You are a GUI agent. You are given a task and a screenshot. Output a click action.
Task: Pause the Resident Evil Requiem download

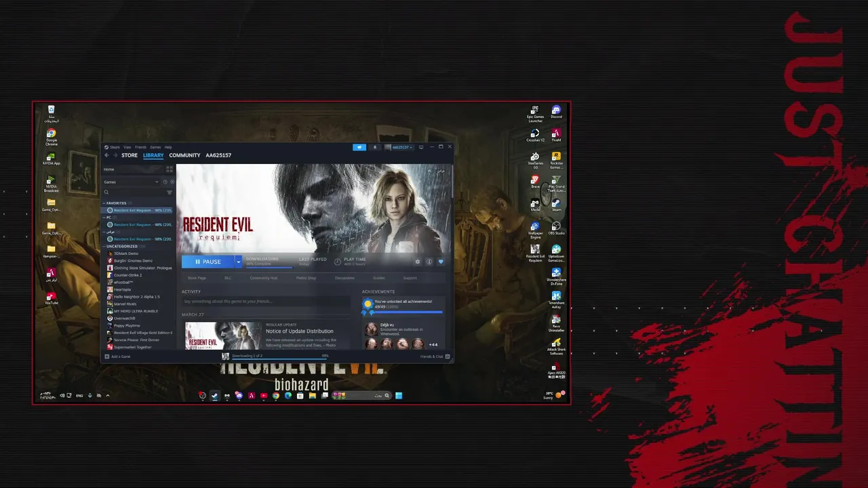tap(208, 262)
